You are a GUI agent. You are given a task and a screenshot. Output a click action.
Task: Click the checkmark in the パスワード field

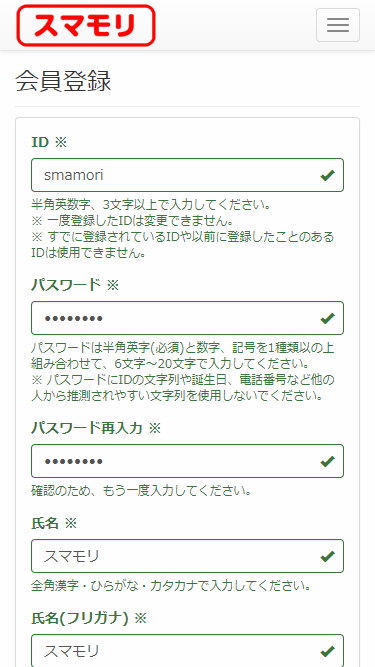point(327,318)
